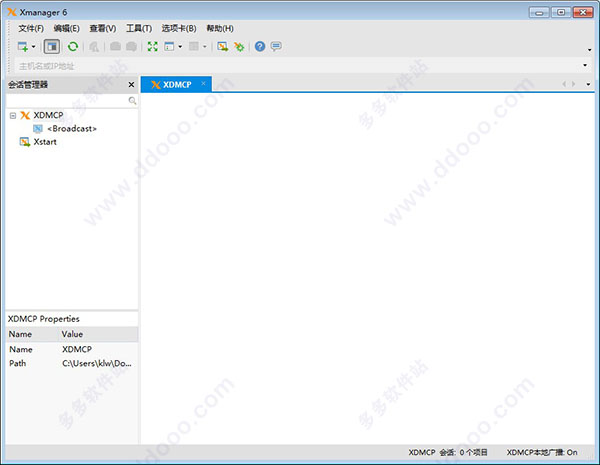
Task: Click the green refresh icon
Action: [73, 47]
